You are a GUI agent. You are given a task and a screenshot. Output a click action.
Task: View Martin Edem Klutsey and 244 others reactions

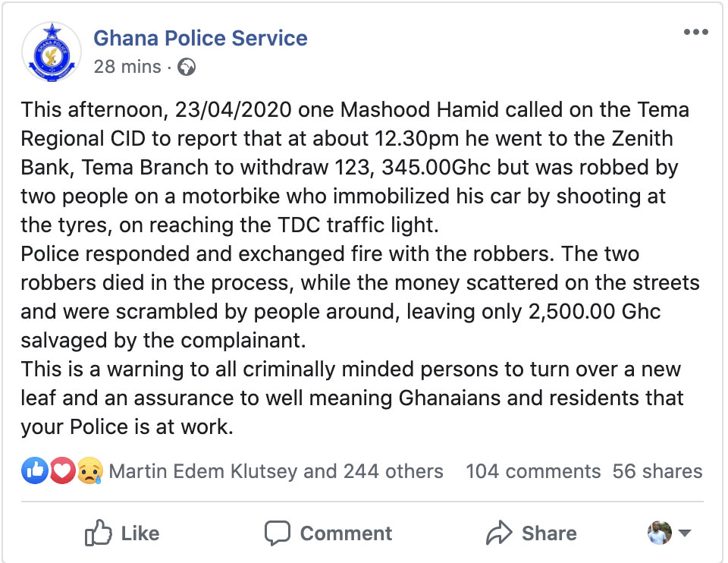pyautogui.click(x=276, y=471)
